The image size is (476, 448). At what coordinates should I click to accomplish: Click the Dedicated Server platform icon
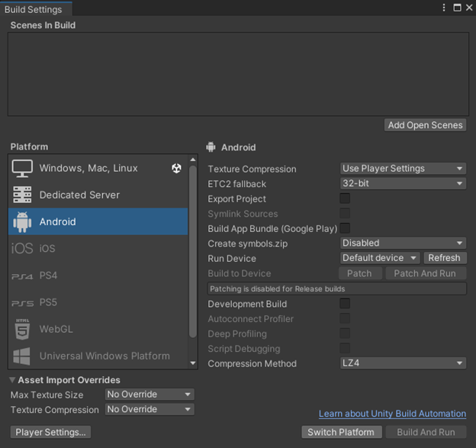click(22, 195)
